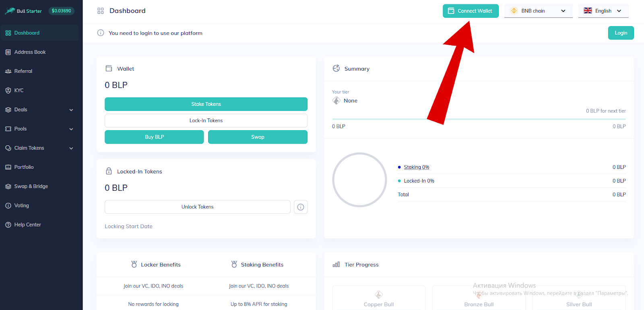
Task: Click the Locking Start Date label
Action: click(x=128, y=227)
